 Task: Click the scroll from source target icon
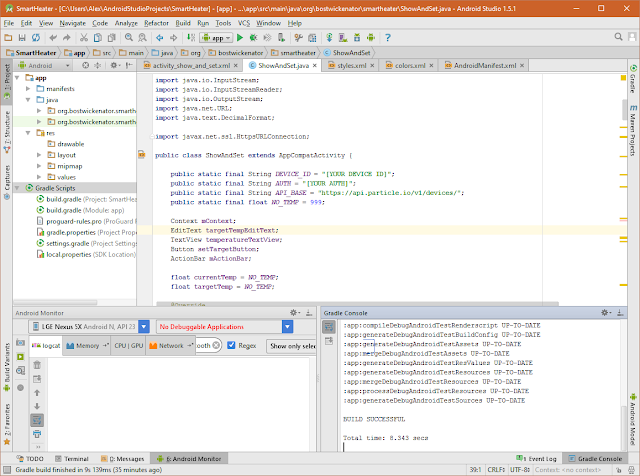85,65
